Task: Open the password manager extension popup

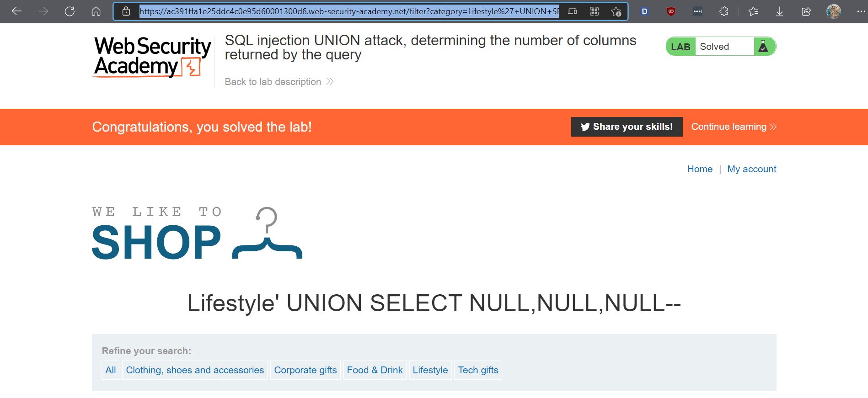Action: click(x=697, y=11)
